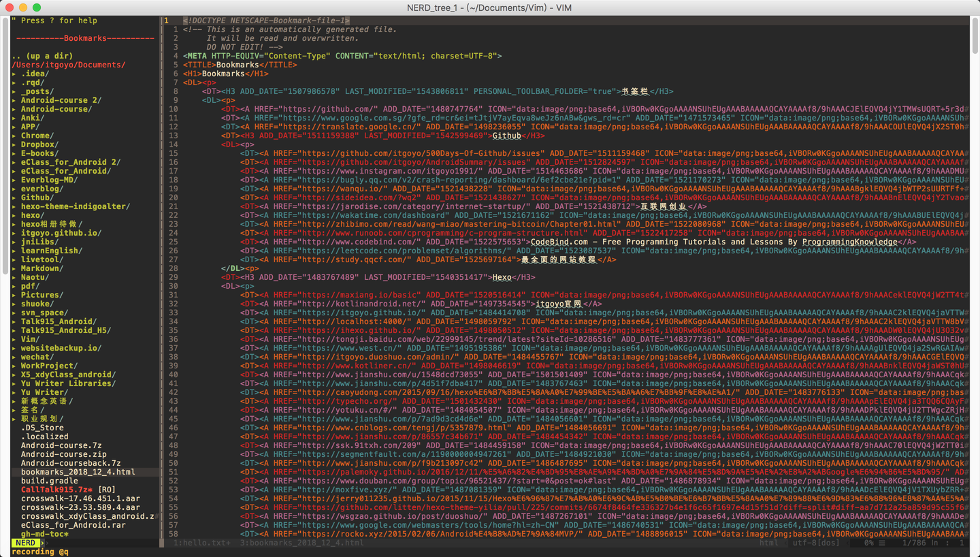980x557 pixels.
Task: Open the Talk915_Android_H5/ folder entry
Action: click(x=66, y=330)
